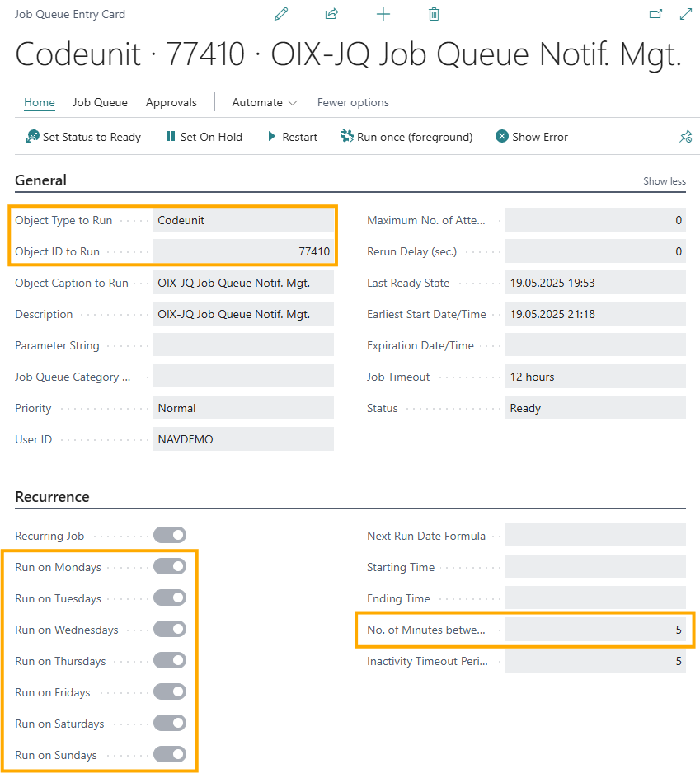
Task: Click the Parameter String input field
Action: (243, 344)
